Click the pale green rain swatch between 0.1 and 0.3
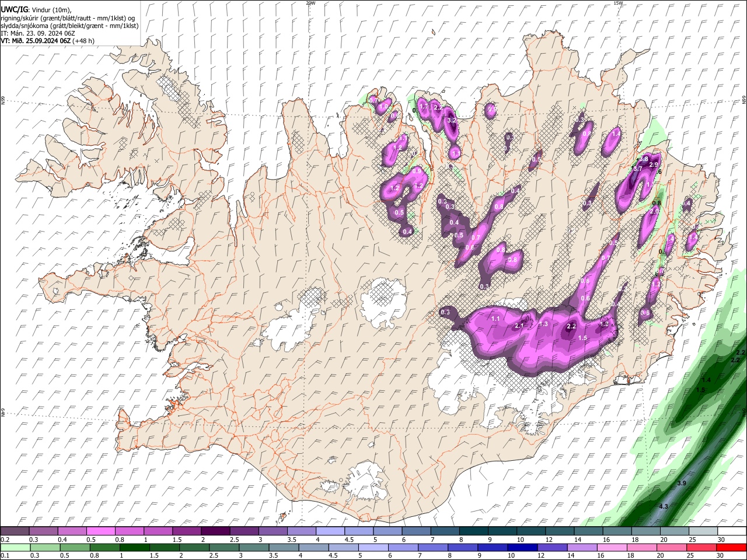 [x=15, y=547]
